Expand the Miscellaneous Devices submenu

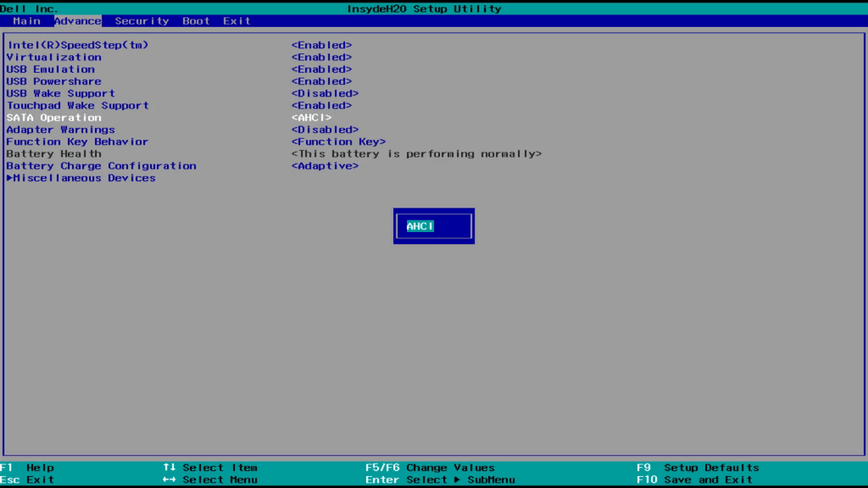[81, 179]
